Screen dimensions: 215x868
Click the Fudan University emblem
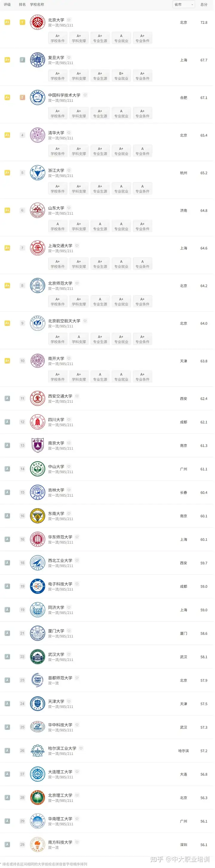point(37,60)
